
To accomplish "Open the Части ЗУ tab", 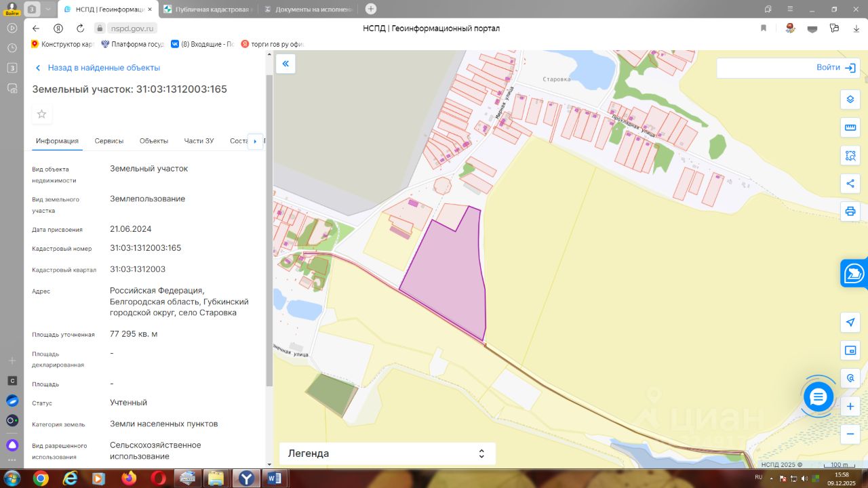I will (x=199, y=141).
